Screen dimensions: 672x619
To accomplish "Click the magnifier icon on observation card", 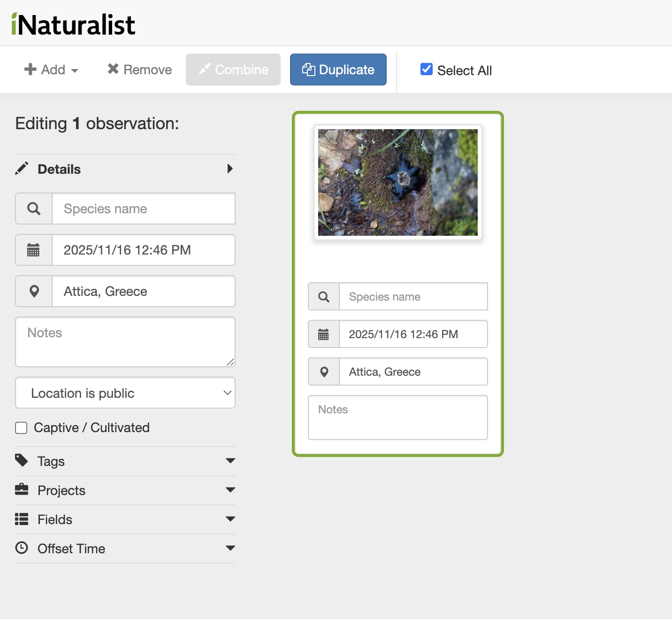I will point(324,297).
